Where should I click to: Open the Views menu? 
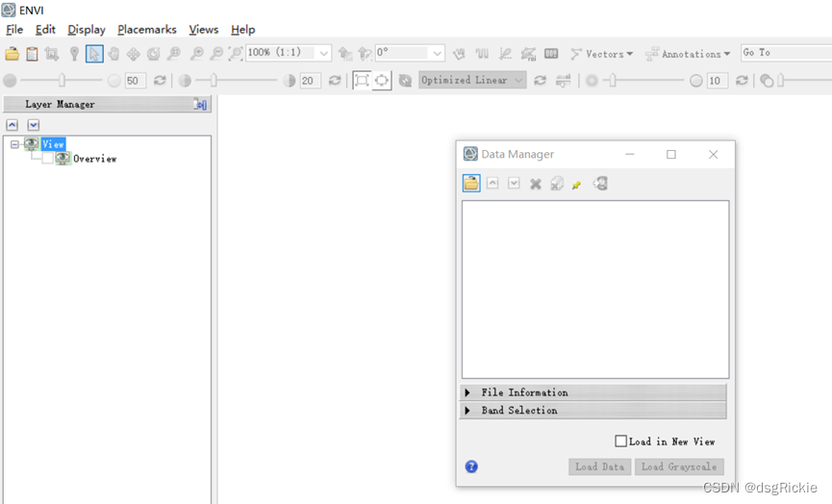point(203,30)
